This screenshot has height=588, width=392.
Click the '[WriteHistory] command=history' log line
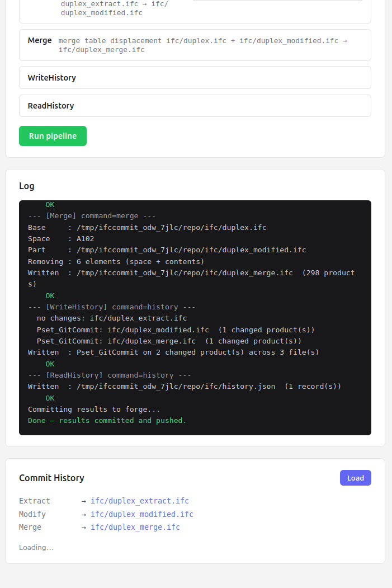[x=112, y=307]
